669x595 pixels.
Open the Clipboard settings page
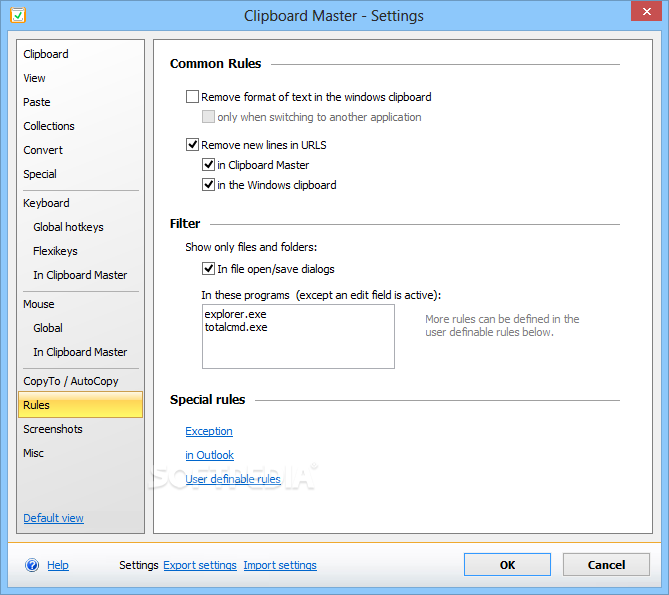click(x=46, y=54)
